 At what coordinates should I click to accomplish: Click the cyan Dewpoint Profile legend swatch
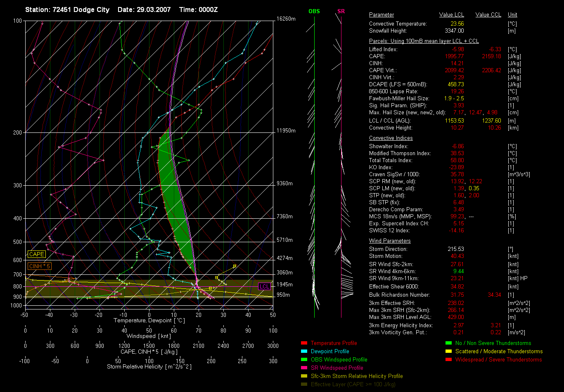point(304,351)
